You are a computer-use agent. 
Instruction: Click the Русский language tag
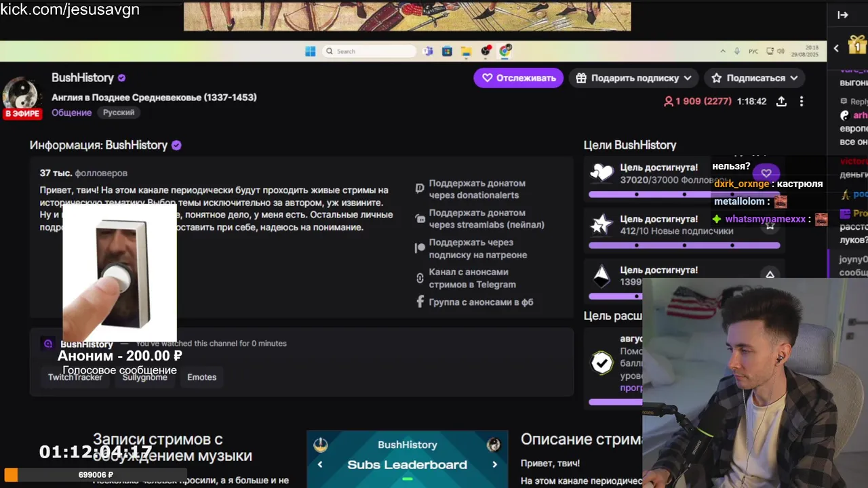coord(119,113)
